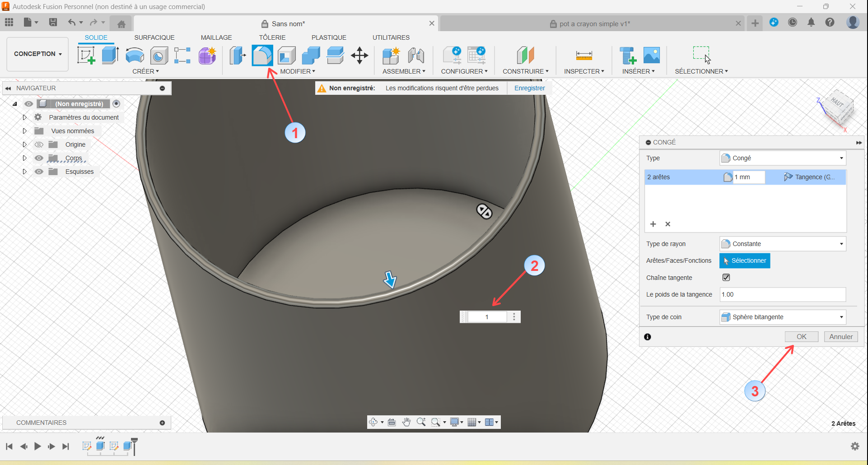Hide the Esquisses folder using eye icon

click(39, 172)
